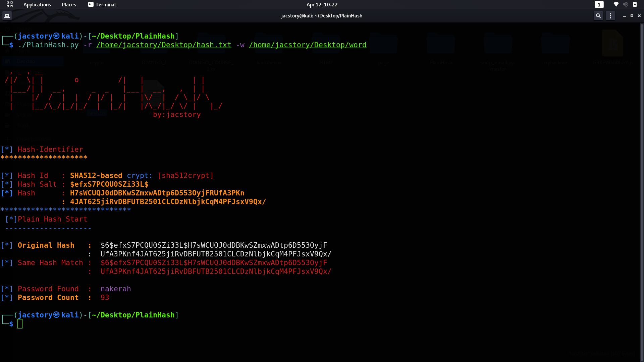This screenshot has width=644, height=362.
Task: Open the activities grid icon
Action: tap(10, 4)
